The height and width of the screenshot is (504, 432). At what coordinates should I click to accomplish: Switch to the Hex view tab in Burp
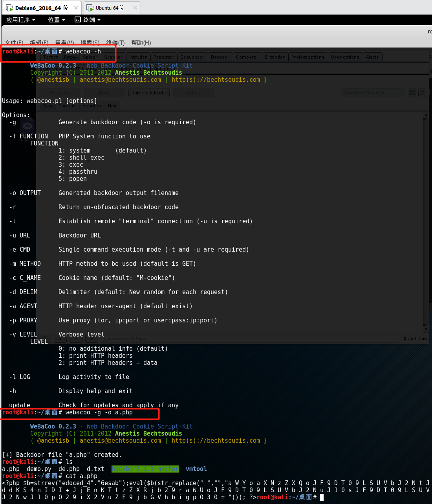click(112, 106)
